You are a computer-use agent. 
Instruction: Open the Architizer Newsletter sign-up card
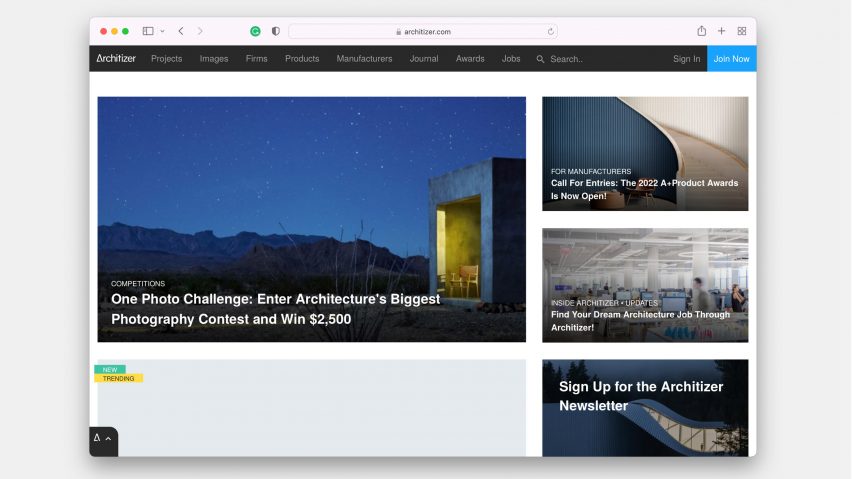pos(645,408)
